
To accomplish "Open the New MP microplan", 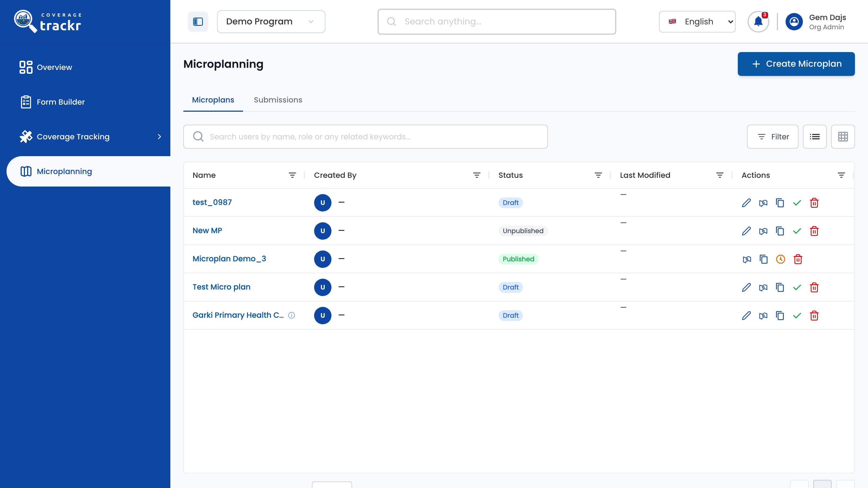I will click(207, 231).
